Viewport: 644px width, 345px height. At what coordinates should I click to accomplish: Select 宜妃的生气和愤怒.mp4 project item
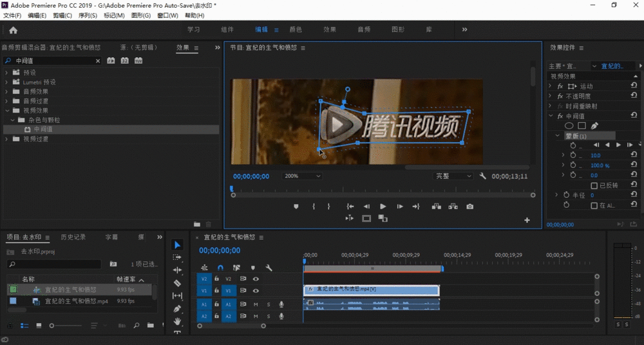click(80, 301)
